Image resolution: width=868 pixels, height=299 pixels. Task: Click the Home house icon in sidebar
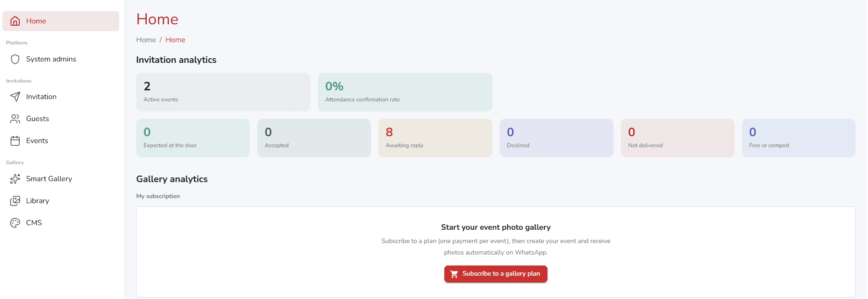(x=15, y=21)
